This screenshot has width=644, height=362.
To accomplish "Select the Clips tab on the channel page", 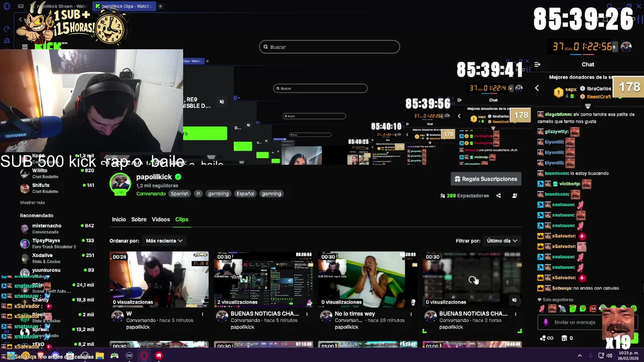I will [182, 219].
